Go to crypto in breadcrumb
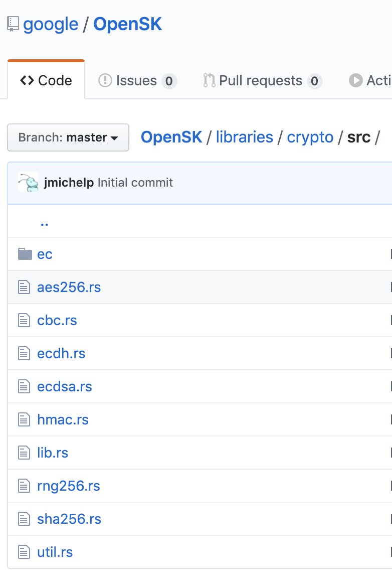Image resolution: width=392 pixels, height=585 pixels. point(310,137)
